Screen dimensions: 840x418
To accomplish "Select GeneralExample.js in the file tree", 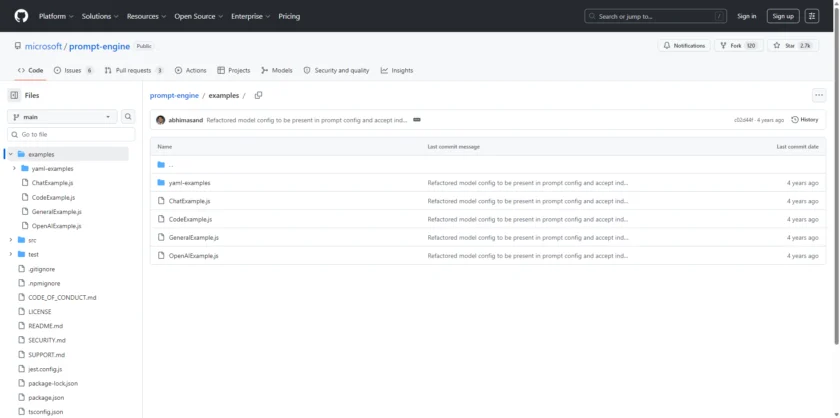I will click(57, 212).
